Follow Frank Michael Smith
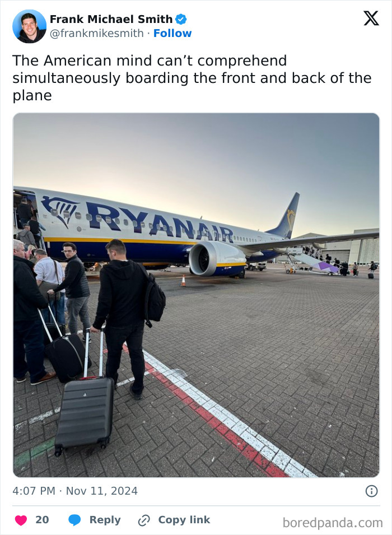392x535 pixels. click(172, 33)
